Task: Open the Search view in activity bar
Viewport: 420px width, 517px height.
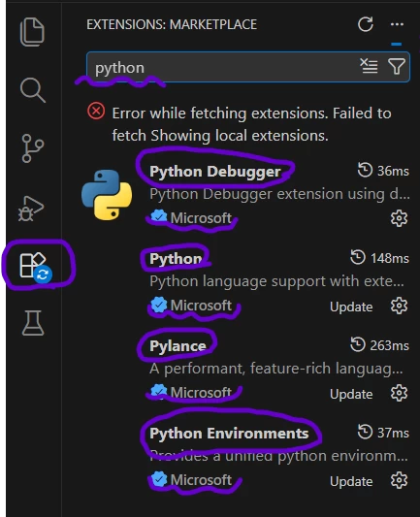Action: 33,90
